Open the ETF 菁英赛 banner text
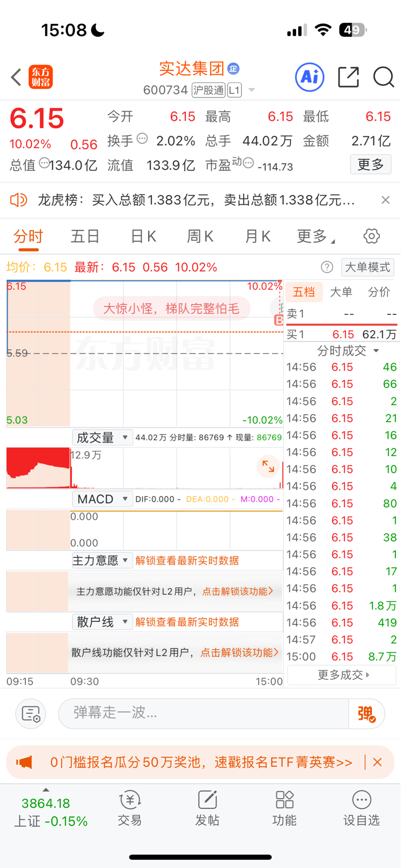 201,762
